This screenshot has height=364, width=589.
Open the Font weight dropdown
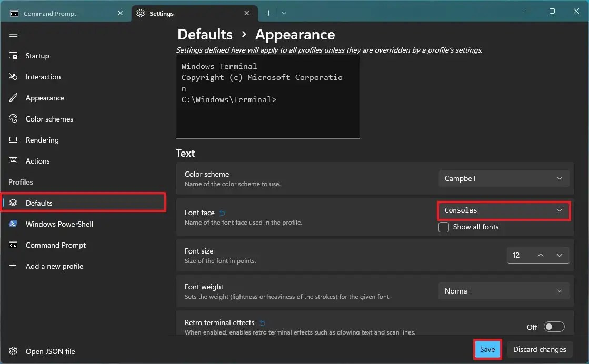tap(503, 291)
